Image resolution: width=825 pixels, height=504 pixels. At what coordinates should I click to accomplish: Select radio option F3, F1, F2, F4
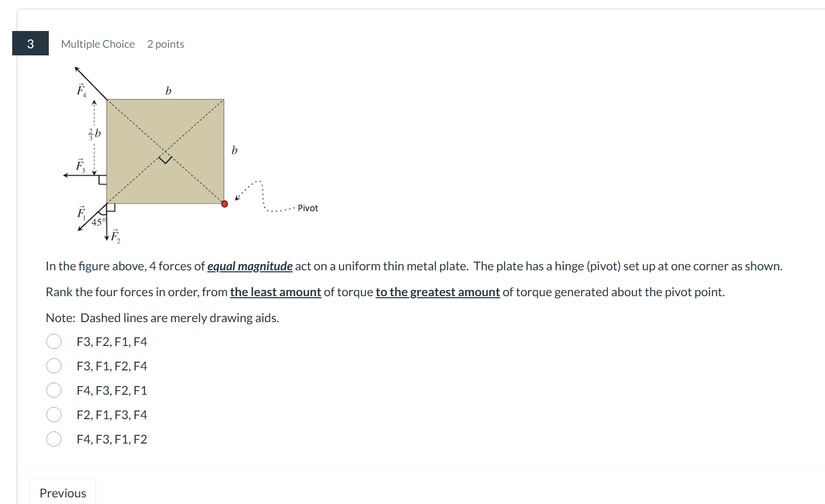[x=54, y=366]
